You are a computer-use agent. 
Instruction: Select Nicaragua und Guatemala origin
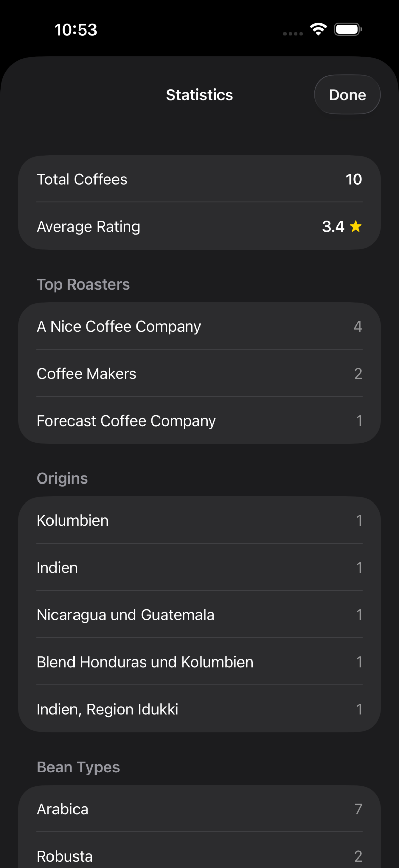pos(199,615)
